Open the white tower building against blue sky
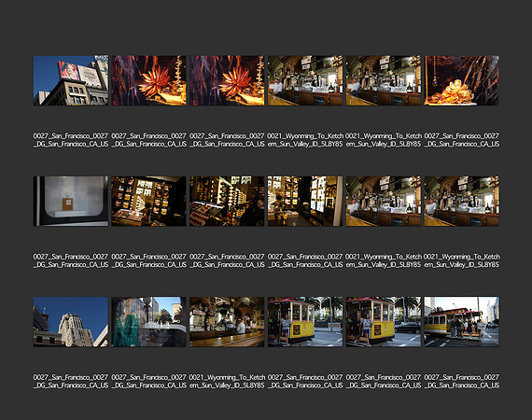Screen dimensions: 532x420 [71, 322]
